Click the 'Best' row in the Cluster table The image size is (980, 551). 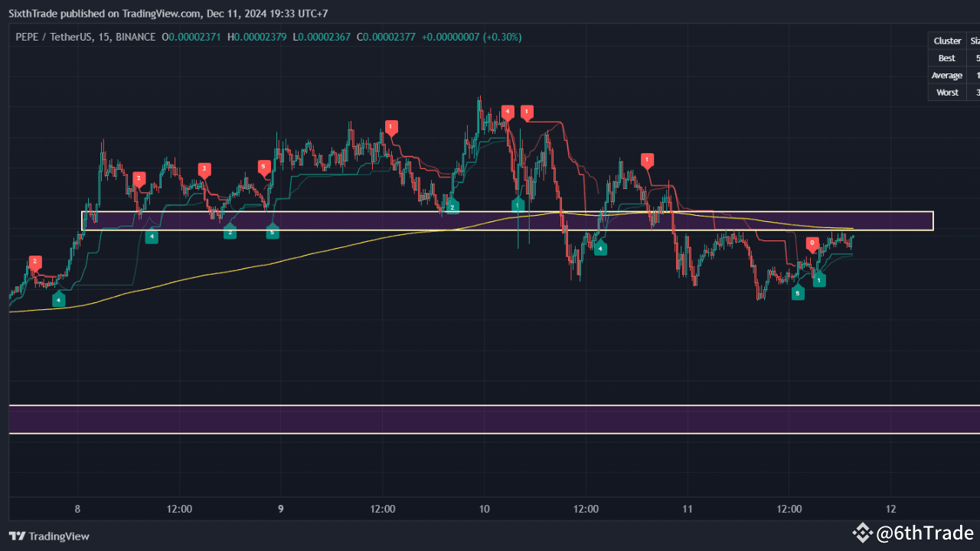click(946, 57)
